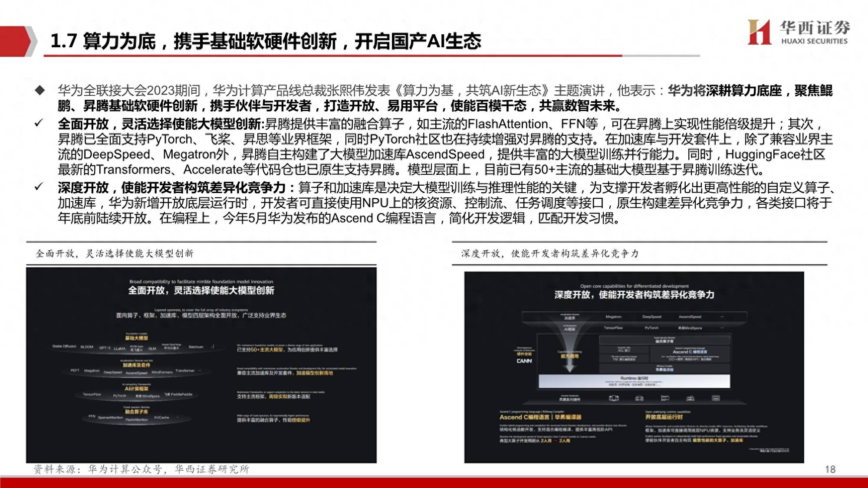The width and height of the screenshot is (868, 488).
Task: Click the white Runtime 运行时 bar
Action: coord(634,381)
